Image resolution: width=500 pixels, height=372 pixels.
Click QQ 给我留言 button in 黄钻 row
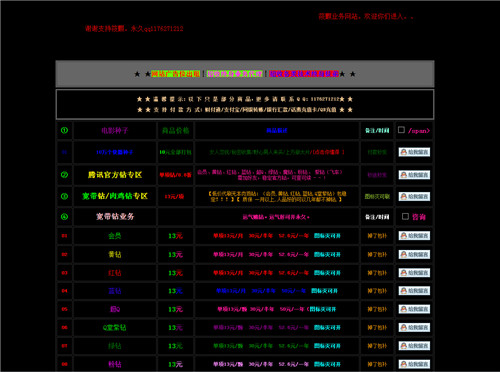tap(414, 255)
